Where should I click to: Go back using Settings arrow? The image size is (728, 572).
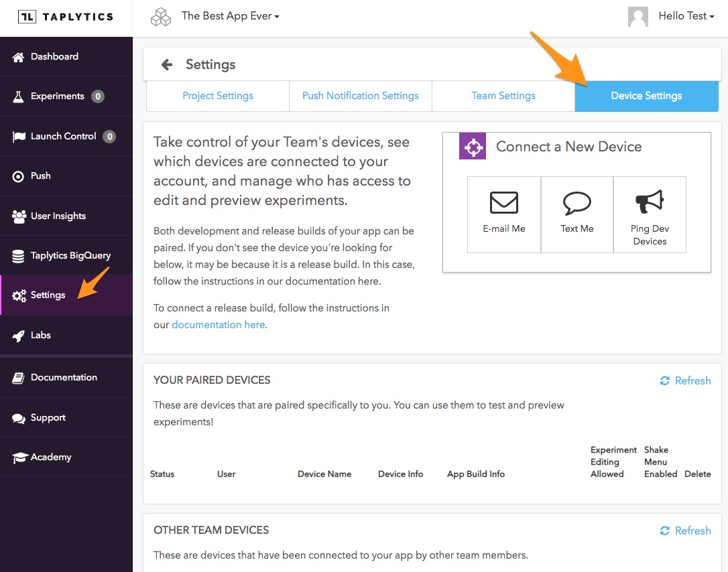167,64
